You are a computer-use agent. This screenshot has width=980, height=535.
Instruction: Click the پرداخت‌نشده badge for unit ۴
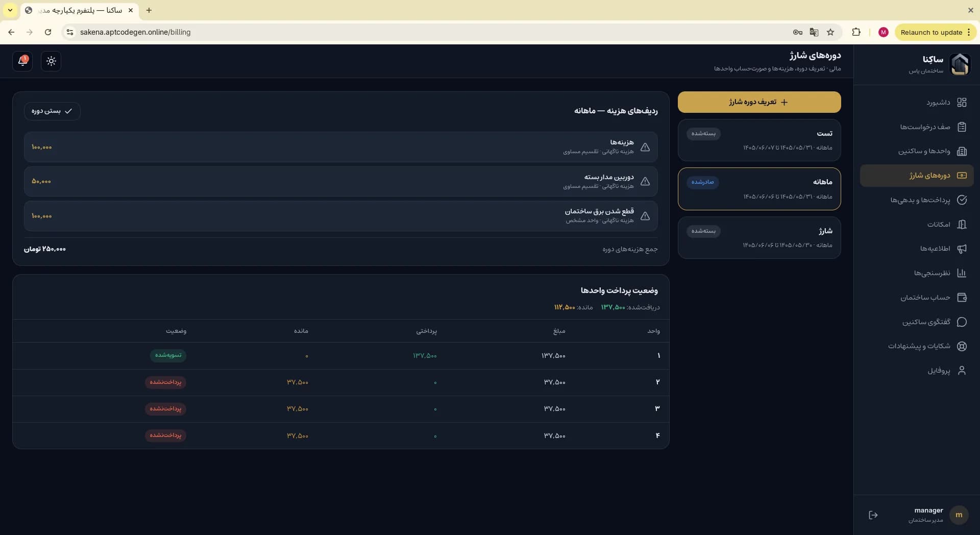click(x=165, y=435)
